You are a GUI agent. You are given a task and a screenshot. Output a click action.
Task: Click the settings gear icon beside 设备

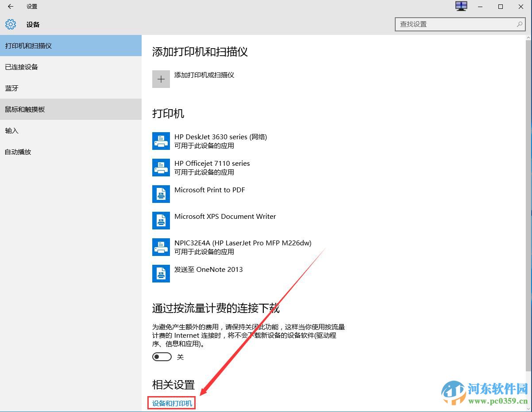click(x=10, y=24)
